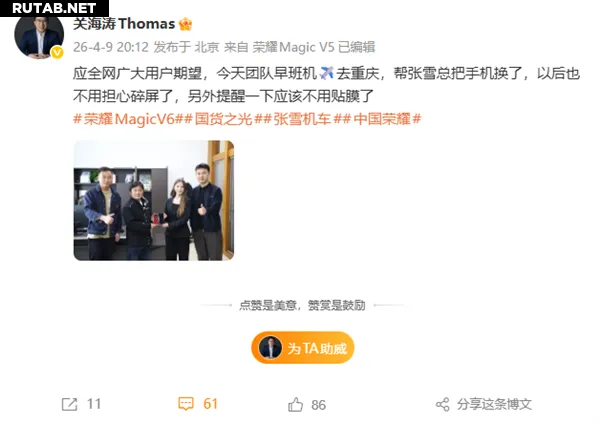Open the author's profile avatar
Image resolution: width=600 pixels, height=423 pixels.
click(x=39, y=36)
